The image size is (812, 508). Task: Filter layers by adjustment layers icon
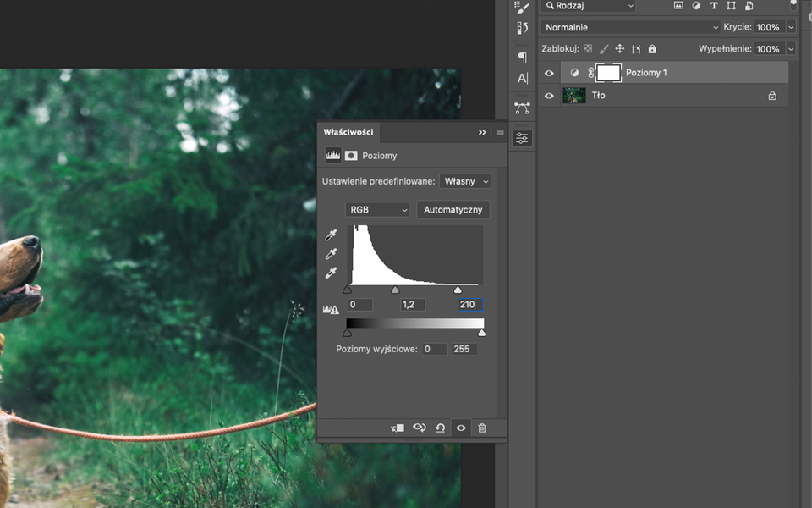[697, 7]
